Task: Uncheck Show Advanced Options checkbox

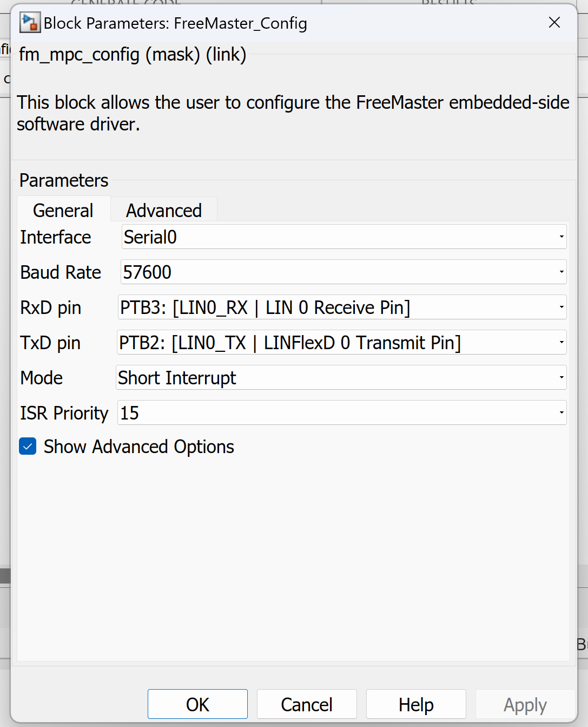Action: pos(28,447)
